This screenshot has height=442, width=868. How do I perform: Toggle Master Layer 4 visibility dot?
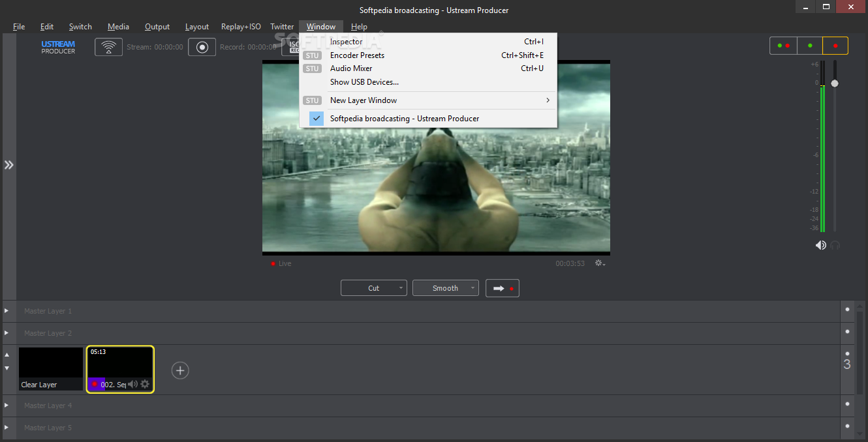(847, 404)
